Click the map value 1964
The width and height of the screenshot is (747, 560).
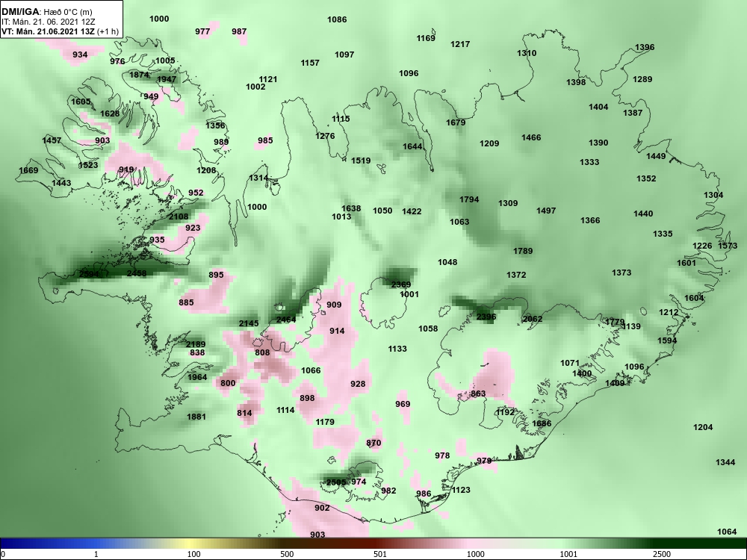point(197,377)
